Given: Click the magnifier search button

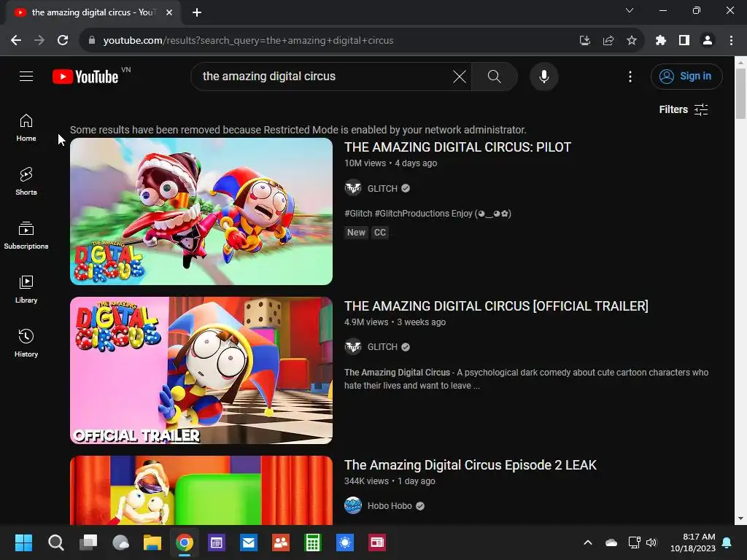Looking at the screenshot, I should click(494, 76).
